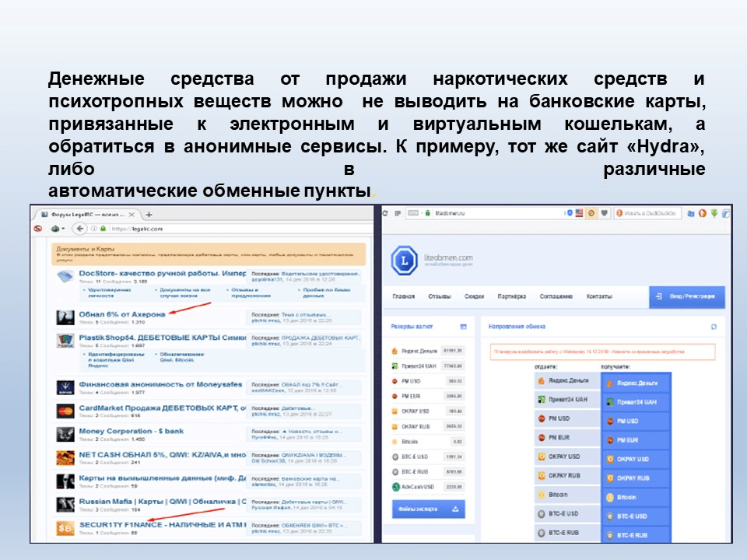Open the 'Отзывы' menu item on liteobmen

(x=439, y=296)
